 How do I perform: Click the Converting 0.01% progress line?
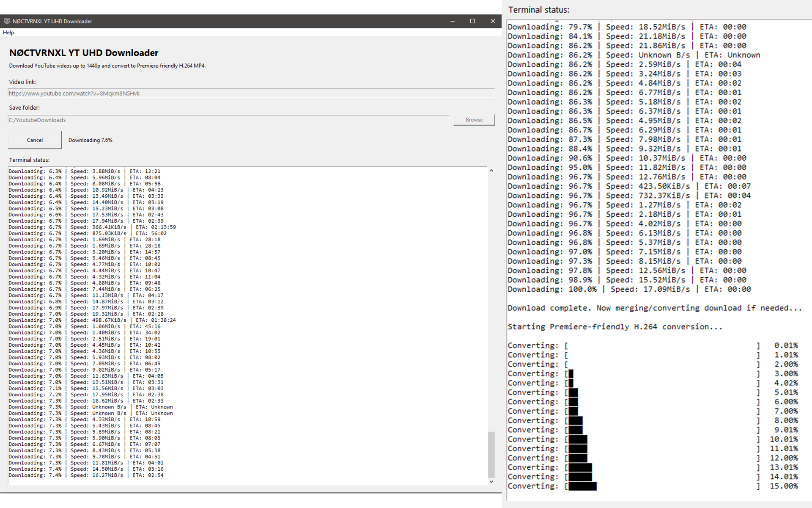tap(653, 346)
